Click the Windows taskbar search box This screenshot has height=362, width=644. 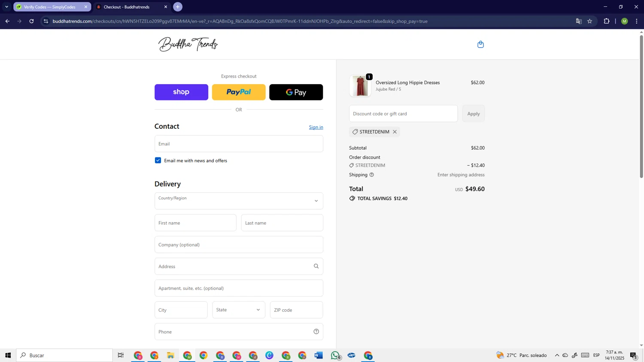click(65, 355)
